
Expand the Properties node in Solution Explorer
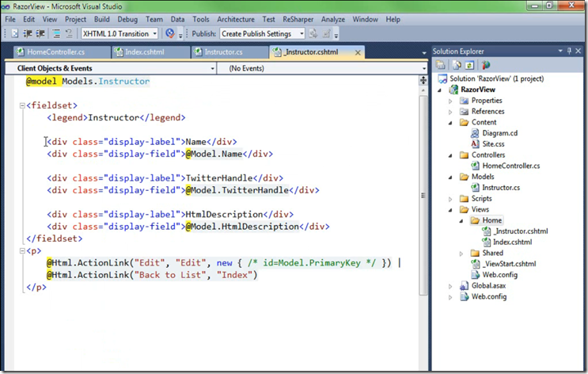[450, 101]
